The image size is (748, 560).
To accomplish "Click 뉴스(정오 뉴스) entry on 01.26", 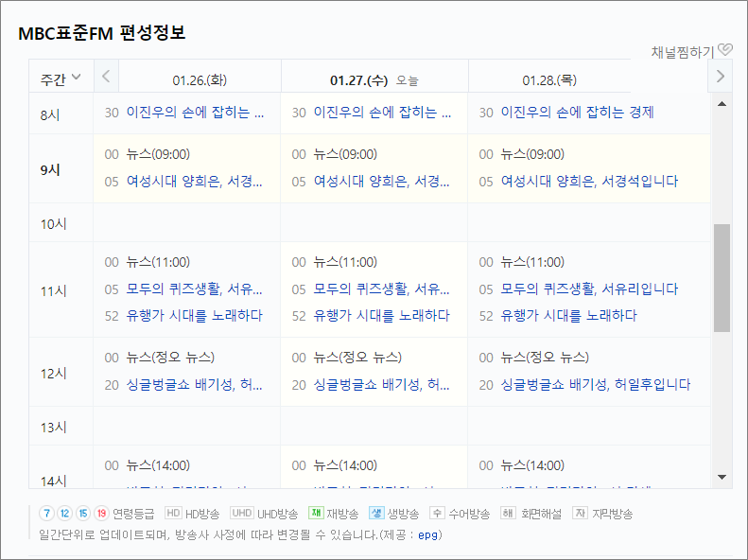I will [x=170, y=358].
